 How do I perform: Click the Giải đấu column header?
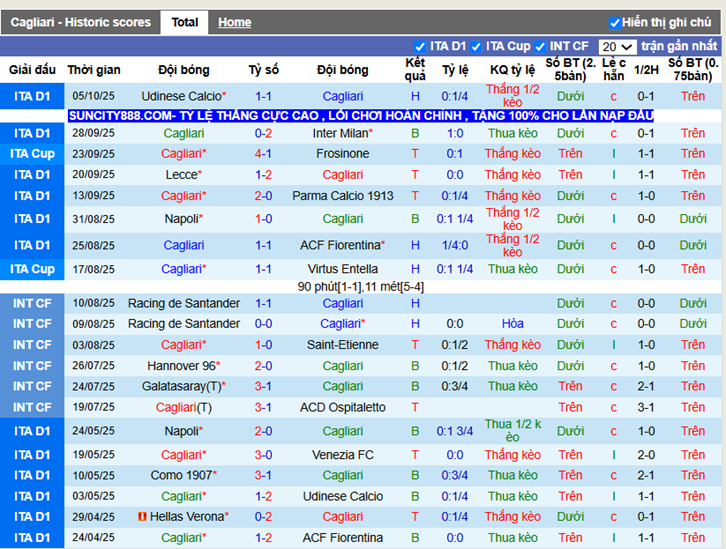coord(33,70)
